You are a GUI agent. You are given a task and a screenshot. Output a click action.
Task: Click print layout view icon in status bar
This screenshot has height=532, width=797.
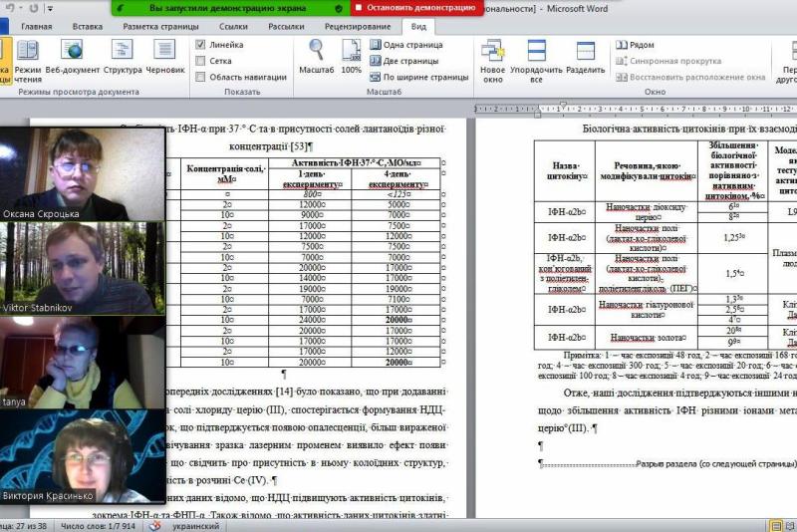(776, 526)
